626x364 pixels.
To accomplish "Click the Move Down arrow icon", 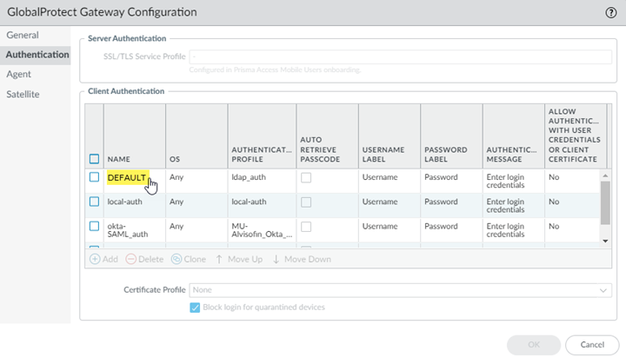I will click(276, 259).
